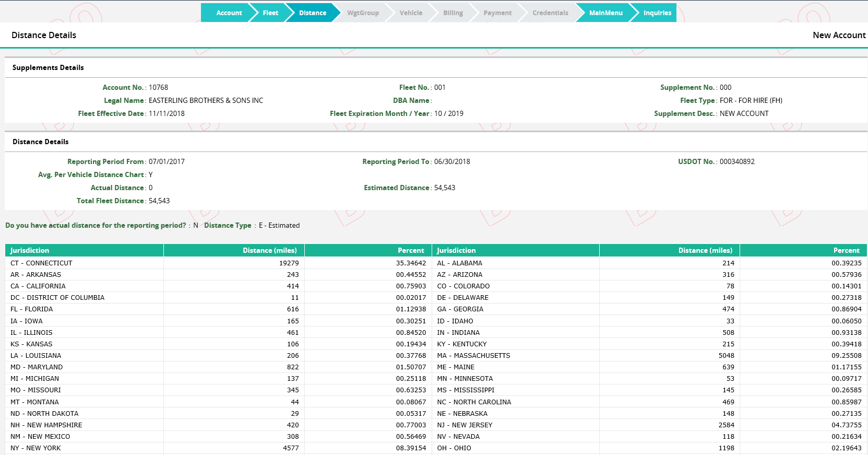Select the ME - MAINE jurisdiction

coord(456,367)
